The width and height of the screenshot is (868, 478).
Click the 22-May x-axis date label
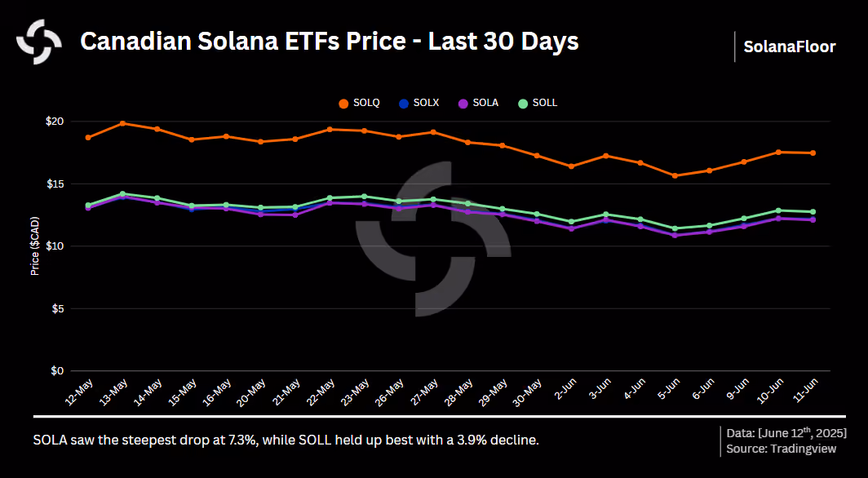[321, 392]
